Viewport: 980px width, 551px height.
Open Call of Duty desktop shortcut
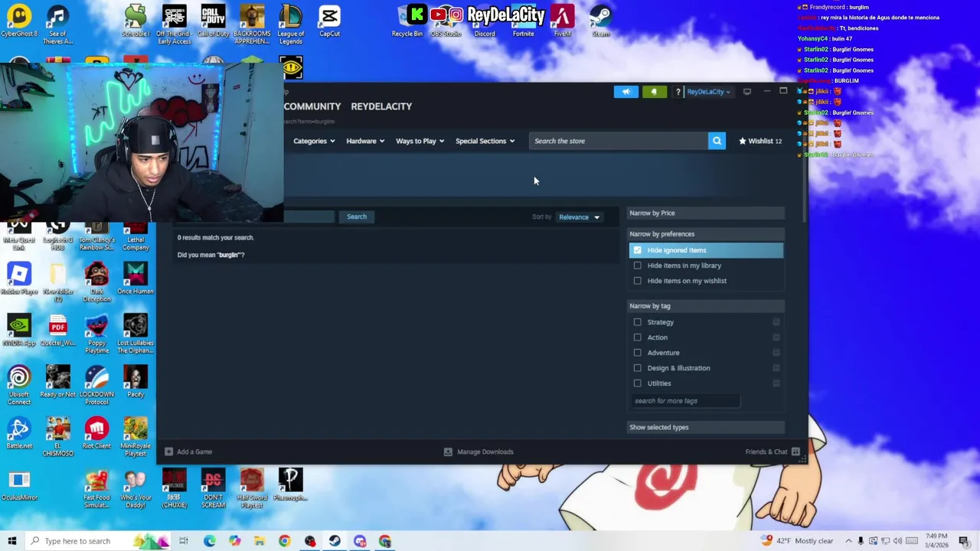213,21
